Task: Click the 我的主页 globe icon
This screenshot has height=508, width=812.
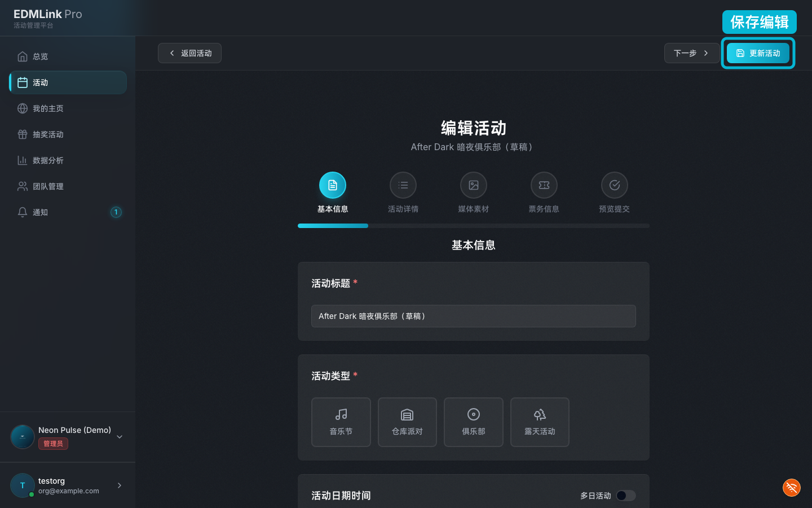Action: [x=23, y=108]
